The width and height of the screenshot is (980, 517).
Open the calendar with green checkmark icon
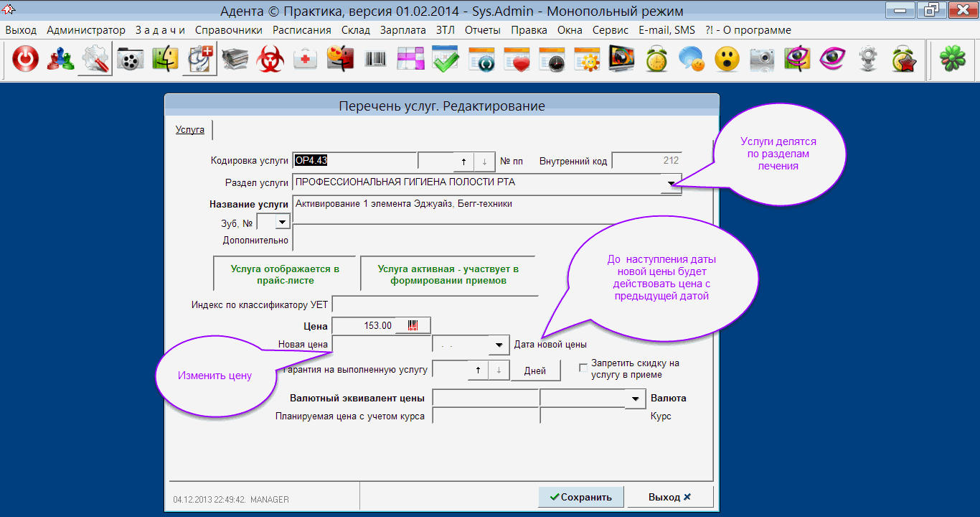446,60
